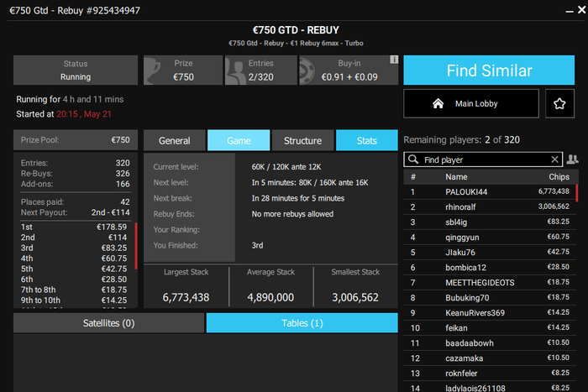Click the buy-in info icon
The height and width of the screenshot is (392, 588).
(x=394, y=60)
